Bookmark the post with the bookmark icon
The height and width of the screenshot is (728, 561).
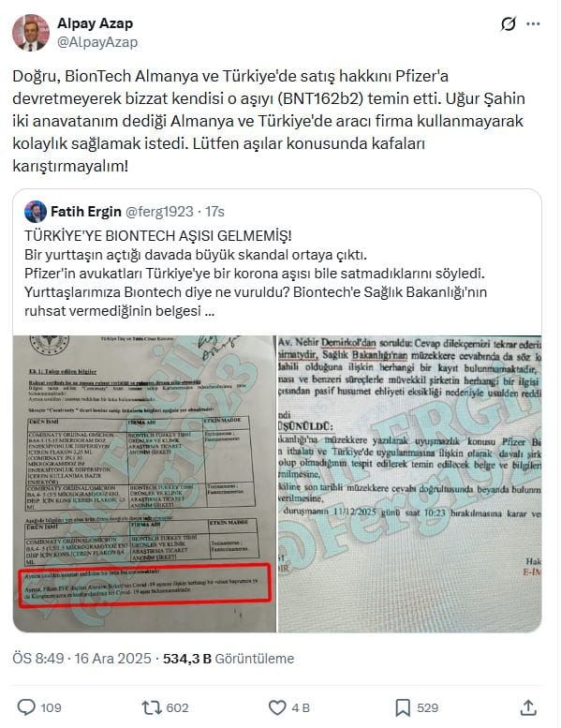[403, 707]
